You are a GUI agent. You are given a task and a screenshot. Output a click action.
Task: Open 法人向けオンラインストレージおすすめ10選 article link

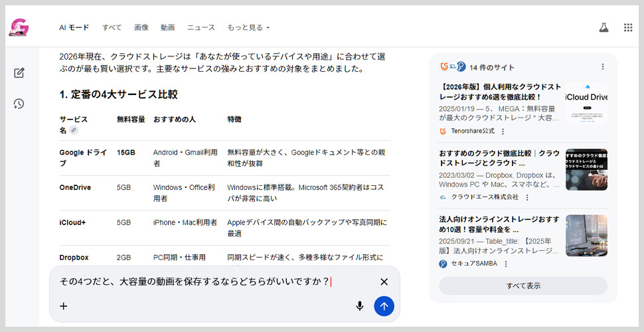[x=499, y=224]
